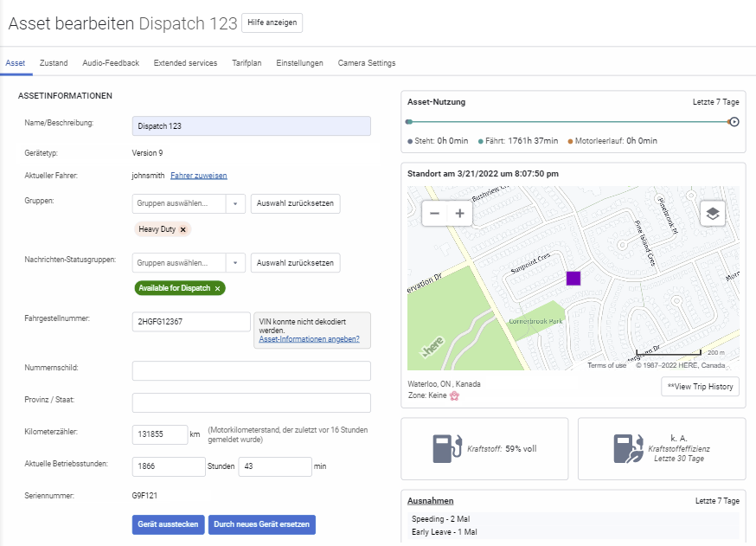The image size is (756, 546).
Task: Click the Nummernschild input field
Action: (x=251, y=371)
